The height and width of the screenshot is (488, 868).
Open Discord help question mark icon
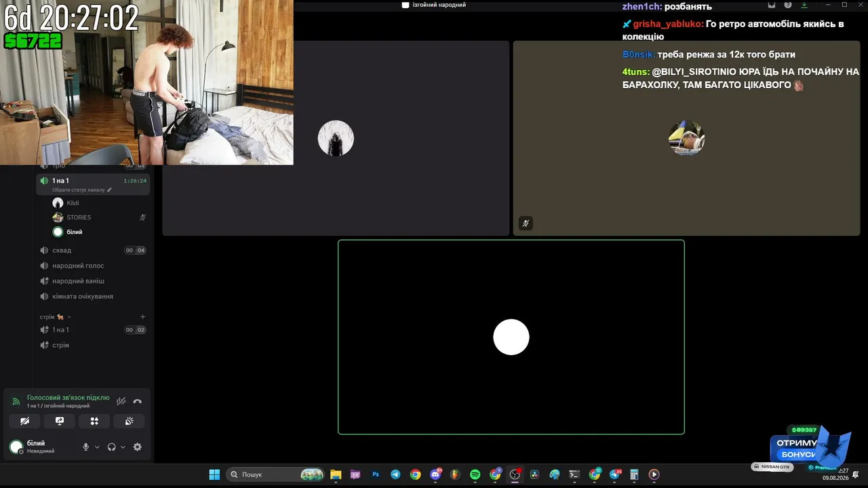pyautogui.click(x=788, y=5)
